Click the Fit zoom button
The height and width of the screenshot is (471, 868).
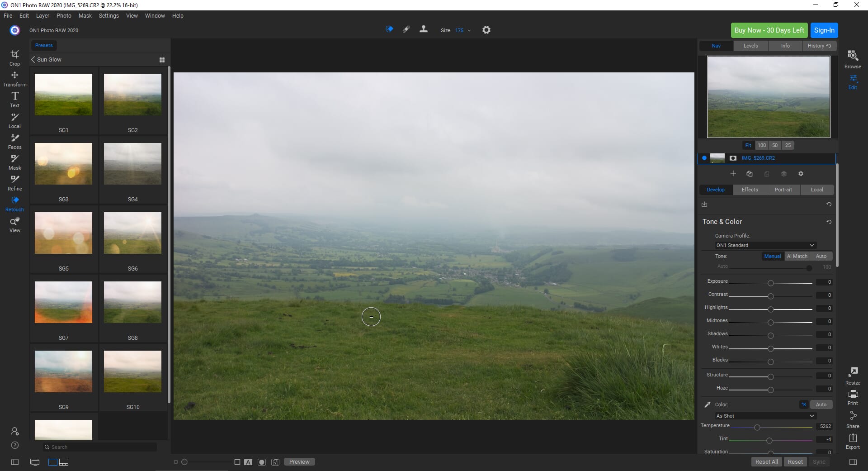(748, 145)
